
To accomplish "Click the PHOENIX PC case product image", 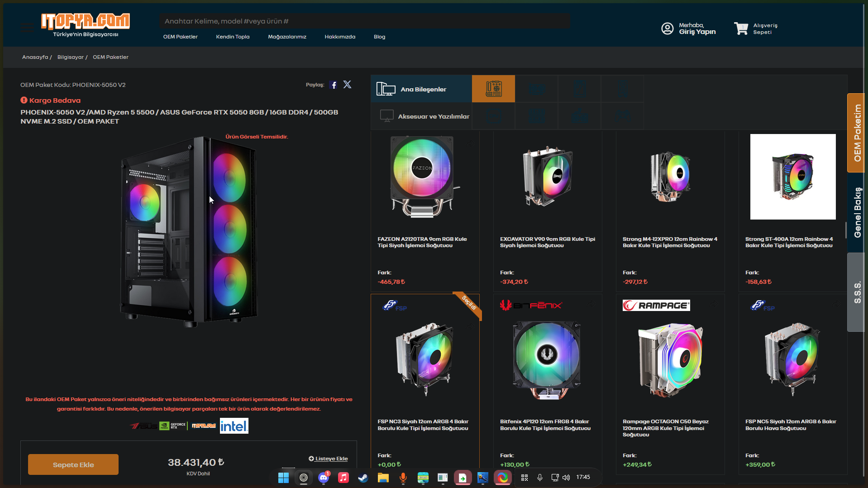I will pyautogui.click(x=189, y=231).
